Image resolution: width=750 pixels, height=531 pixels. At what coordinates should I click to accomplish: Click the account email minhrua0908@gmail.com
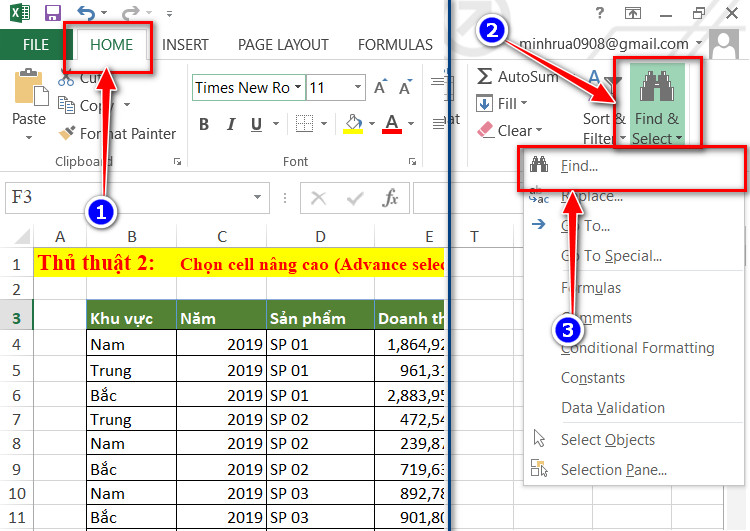click(x=604, y=44)
